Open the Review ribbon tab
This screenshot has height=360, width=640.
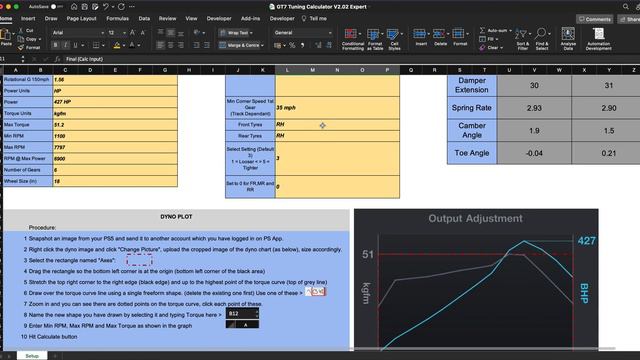pyautogui.click(x=167, y=19)
